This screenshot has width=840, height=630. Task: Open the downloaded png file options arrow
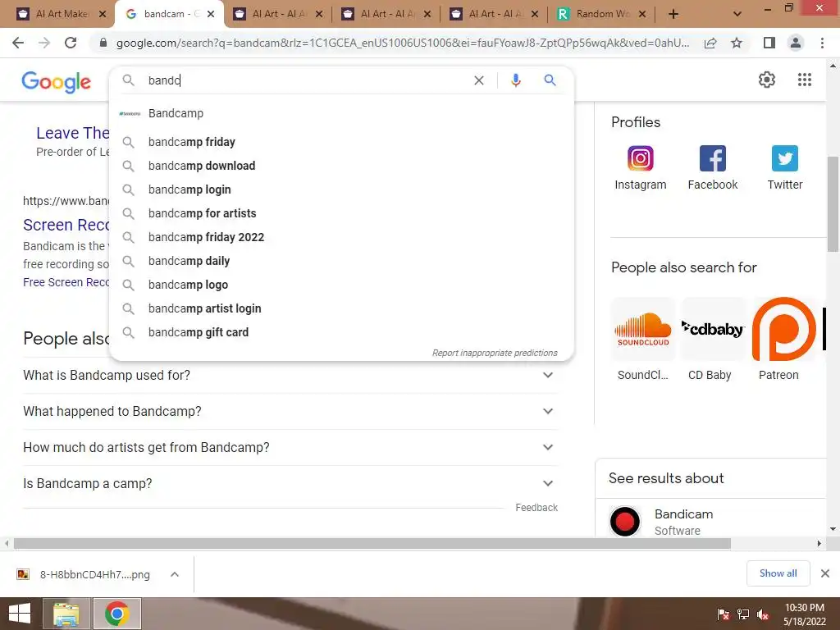coord(175,574)
